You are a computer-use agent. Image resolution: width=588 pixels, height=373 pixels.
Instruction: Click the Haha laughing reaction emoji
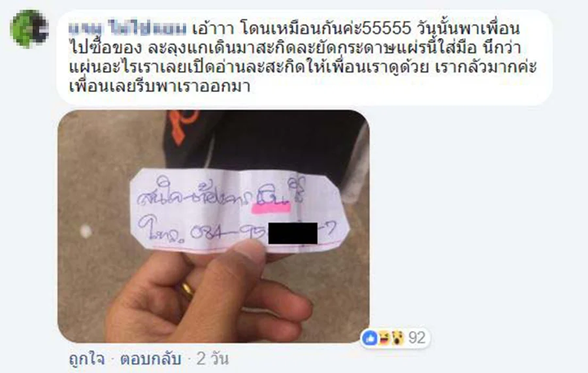coord(384,338)
